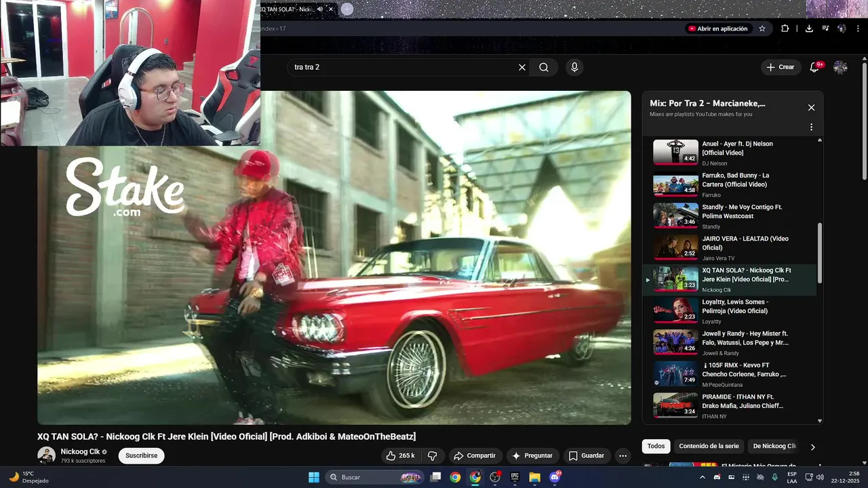Play Jowell y Randy - Hey Mister

729,343
